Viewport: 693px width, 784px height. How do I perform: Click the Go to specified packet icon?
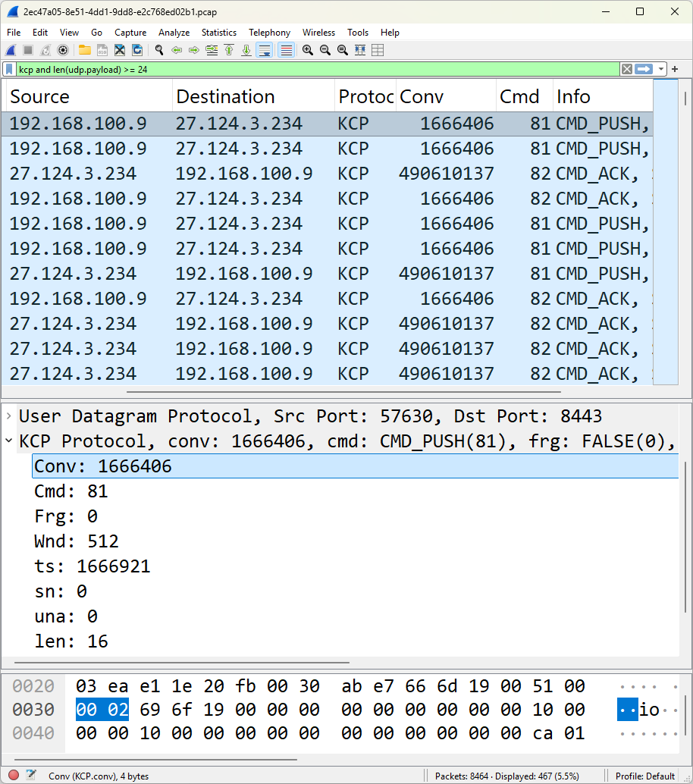tap(212, 50)
